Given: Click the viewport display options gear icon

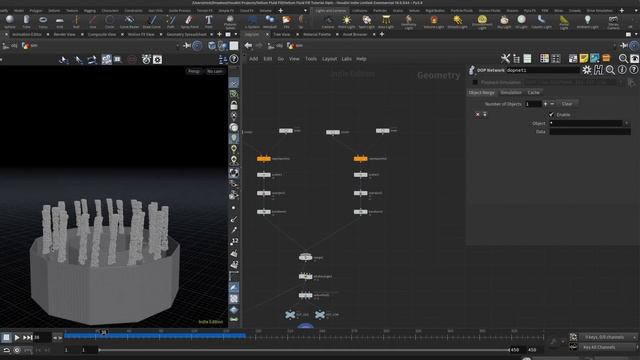Looking at the screenshot, I should pos(157,60).
